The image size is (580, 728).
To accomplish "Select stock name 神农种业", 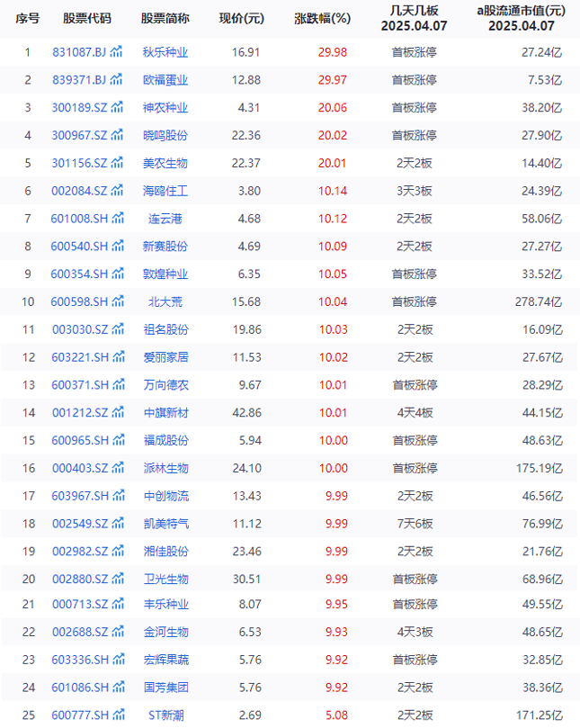I will [165, 108].
